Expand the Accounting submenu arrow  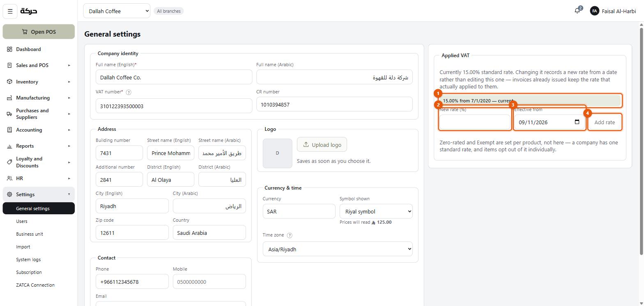69,130
